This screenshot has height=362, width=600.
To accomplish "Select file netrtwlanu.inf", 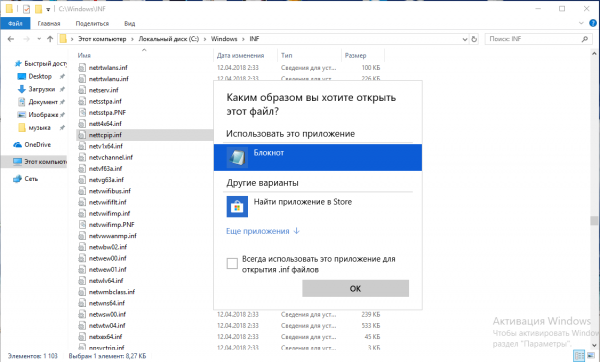I will (x=109, y=79).
